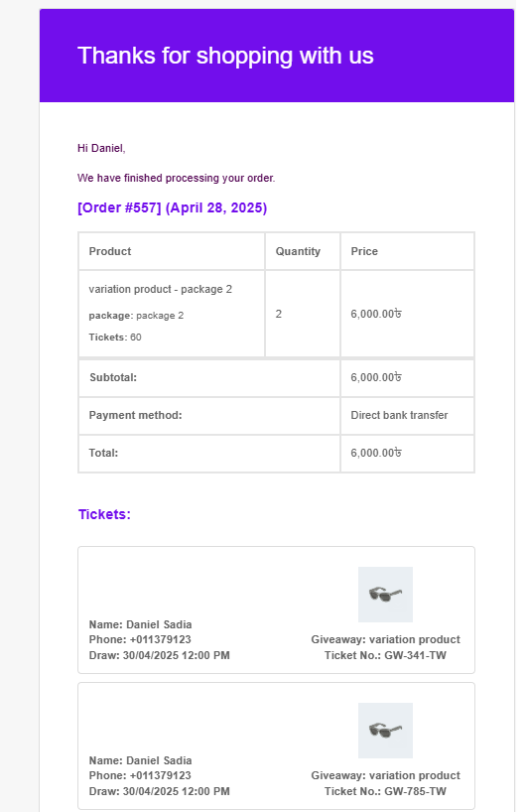This screenshot has height=812, width=527.
Task: Click the 'Tickets: 60' line item detail
Action: (115, 338)
